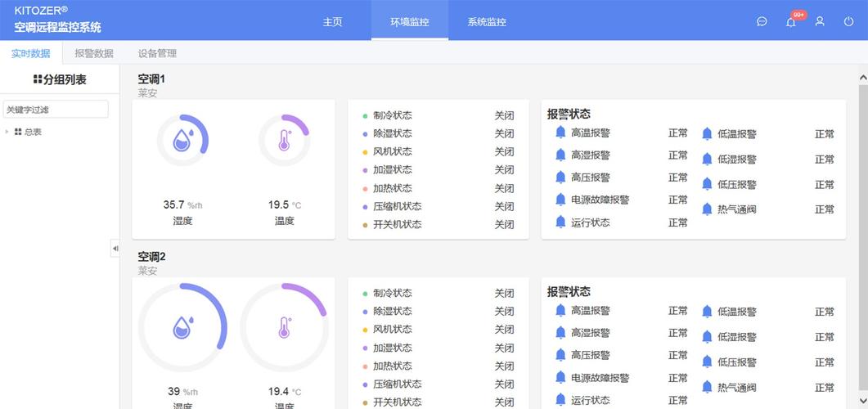
Task: Collapse the left sidebar panel handle
Action: (115, 249)
